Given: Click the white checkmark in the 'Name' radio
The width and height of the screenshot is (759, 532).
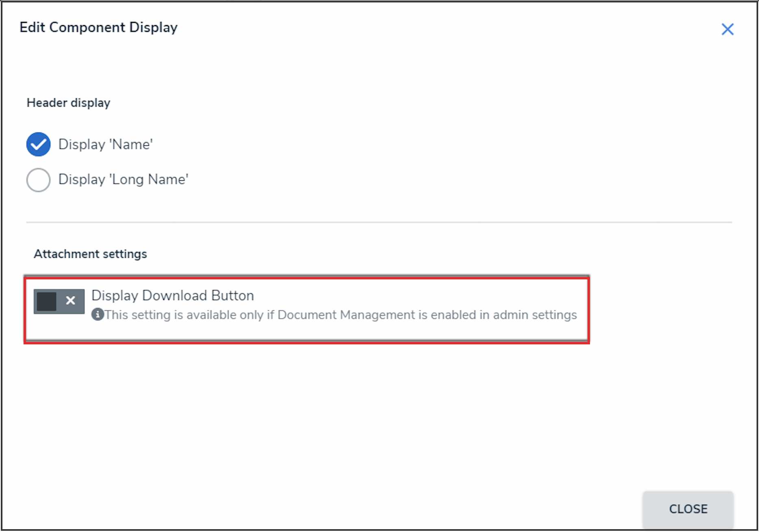Looking at the screenshot, I should (39, 144).
